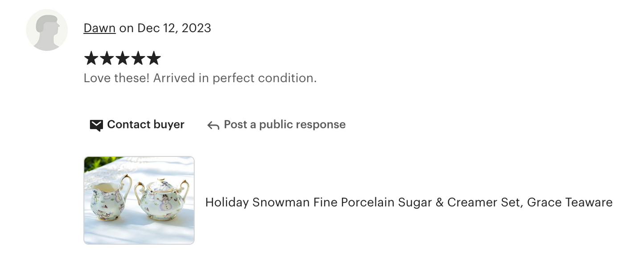The width and height of the screenshot is (644, 279).
Task: Click the third star of the rating
Action: point(122,58)
